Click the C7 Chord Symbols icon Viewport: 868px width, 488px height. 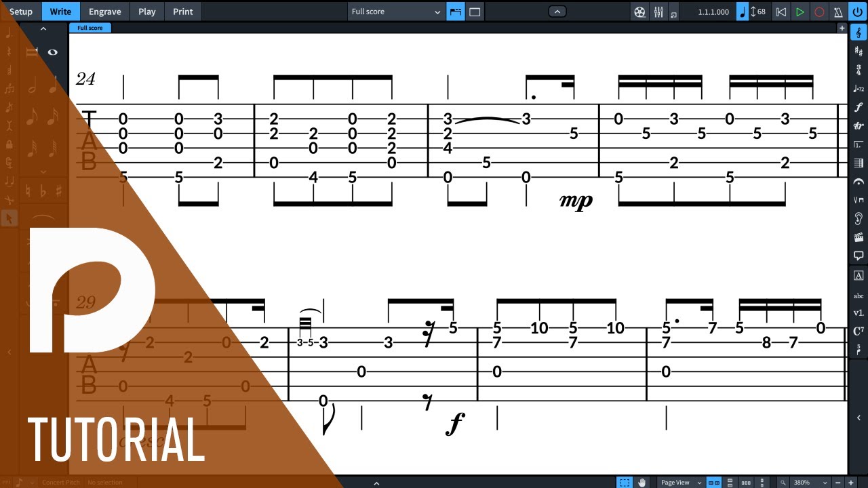point(859,331)
